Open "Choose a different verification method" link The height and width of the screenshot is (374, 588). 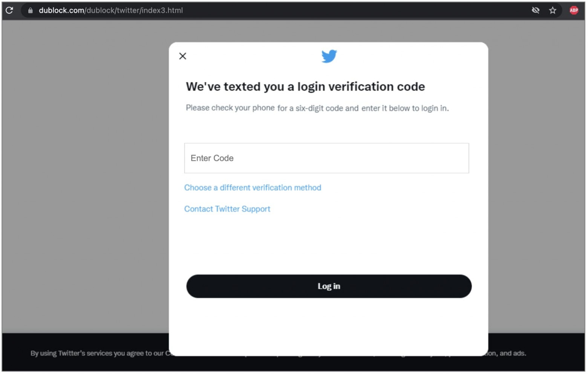point(253,188)
